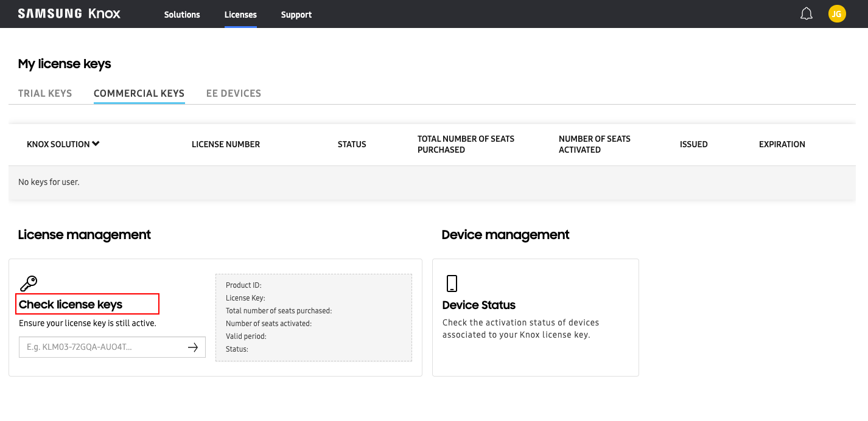Click the phone icon in Device Status card
868x421 pixels.
tap(452, 284)
